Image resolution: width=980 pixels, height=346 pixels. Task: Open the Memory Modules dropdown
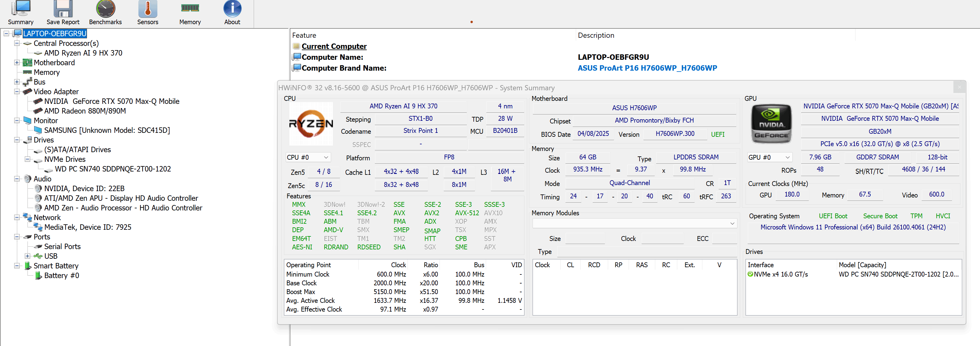pyautogui.click(x=635, y=223)
